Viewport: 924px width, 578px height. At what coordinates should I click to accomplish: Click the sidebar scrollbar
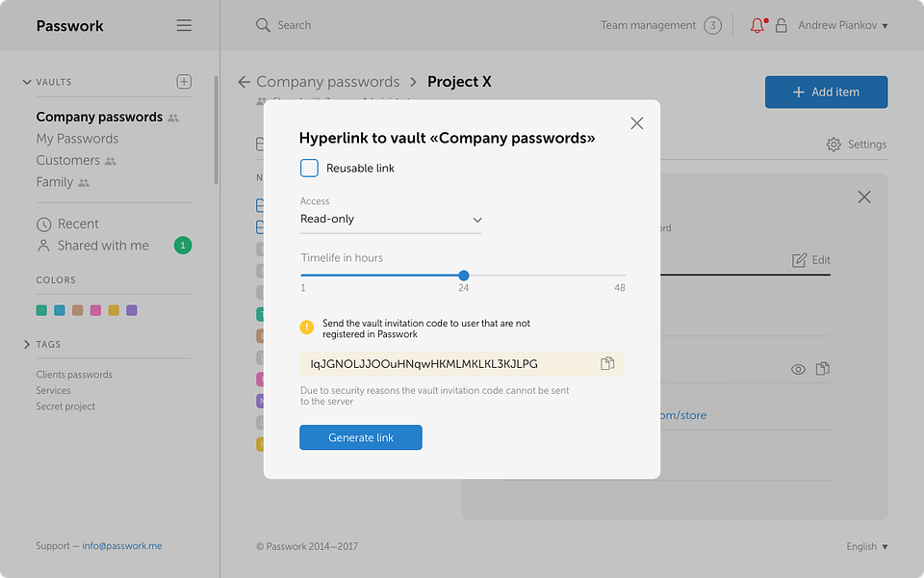click(x=217, y=130)
